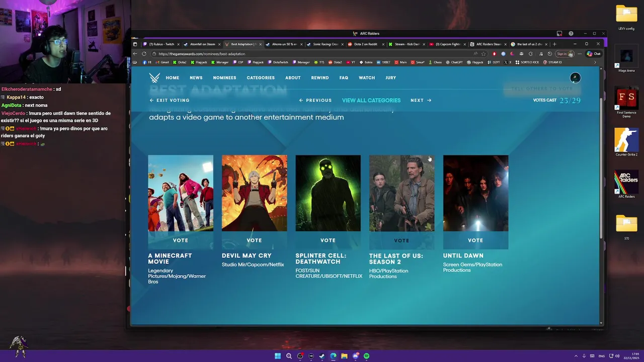Expand bookmarks bar overflow chevron
Image resolution: width=644 pixels, height=362 pixels.
(x=595, y=62)
